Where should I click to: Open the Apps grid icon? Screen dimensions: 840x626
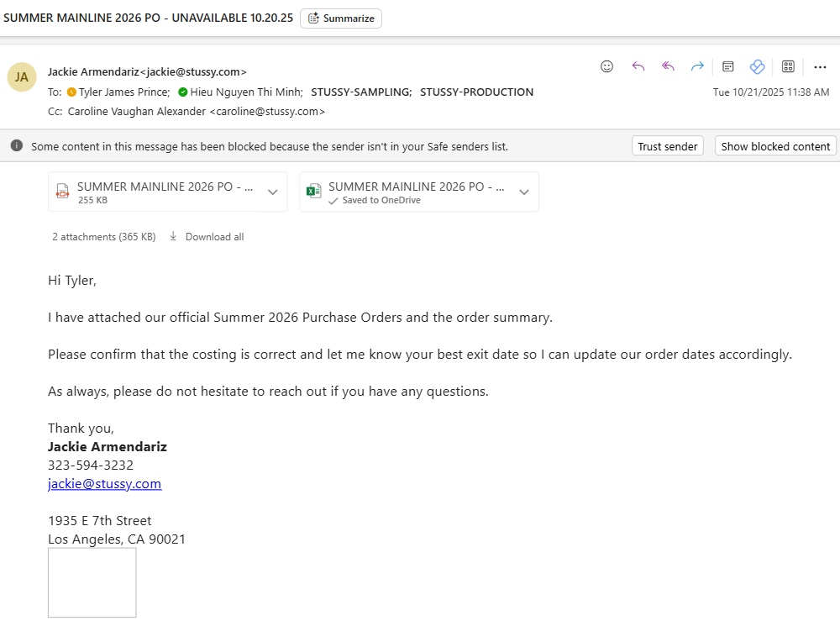pos(788,66)
